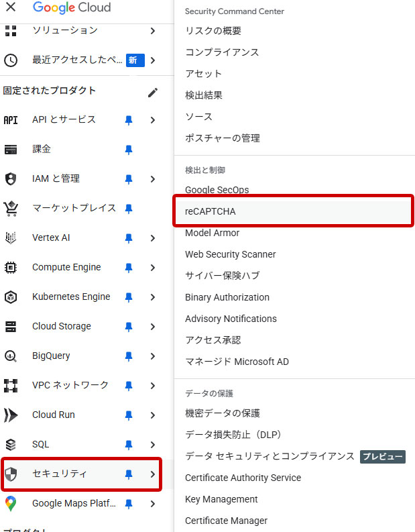Edit pinned products with pencil icon
415x532 pixels.
(x=153, y=93)
